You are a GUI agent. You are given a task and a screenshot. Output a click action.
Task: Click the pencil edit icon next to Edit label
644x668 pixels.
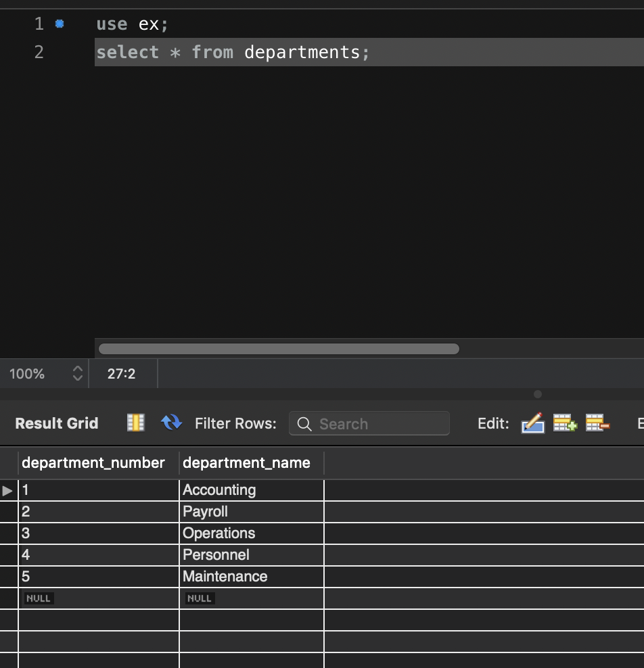[x=532, y=423]
